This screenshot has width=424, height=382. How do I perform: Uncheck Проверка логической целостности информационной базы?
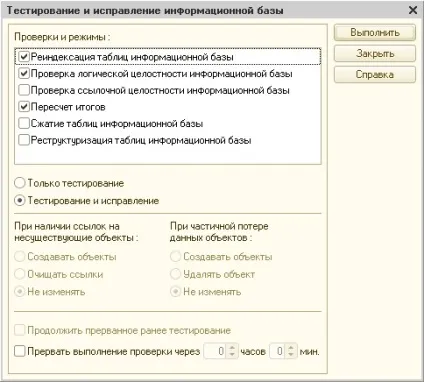pos(24,73)
